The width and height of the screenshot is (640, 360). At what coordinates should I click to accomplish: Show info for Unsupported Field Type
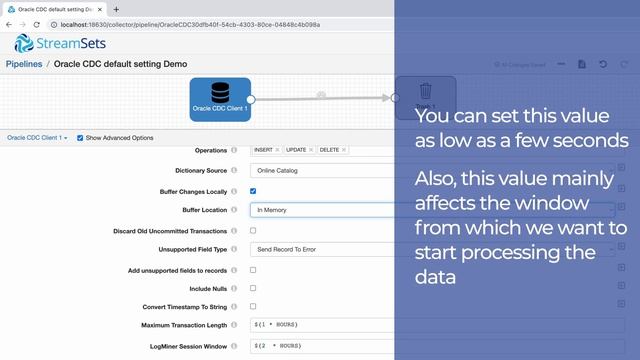(x=234, y=249)
